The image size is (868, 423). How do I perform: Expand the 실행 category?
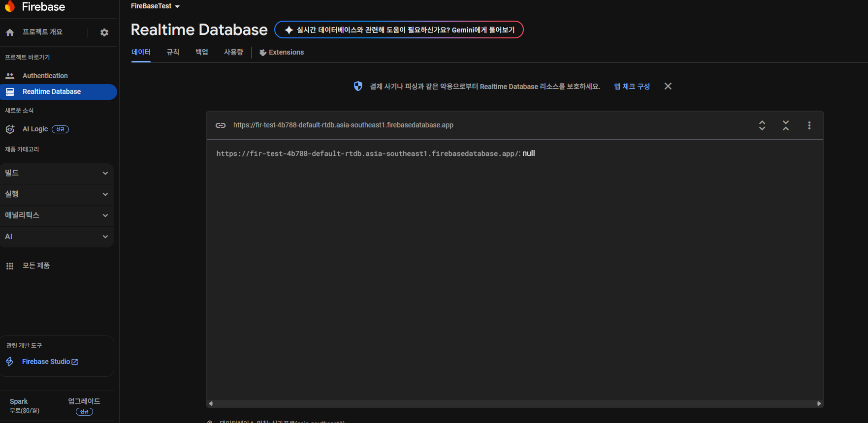pos(57,194)
